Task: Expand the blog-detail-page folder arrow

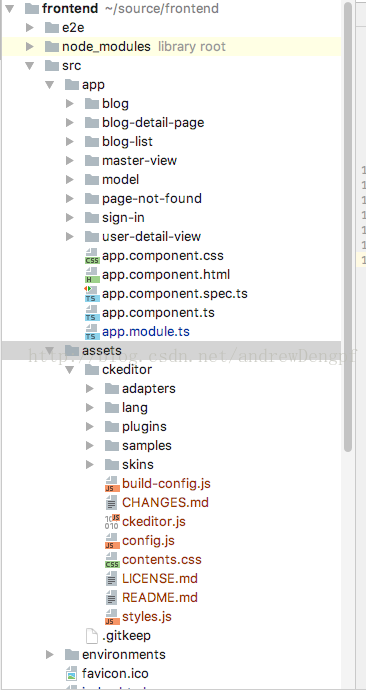Action: click(70, 122)
